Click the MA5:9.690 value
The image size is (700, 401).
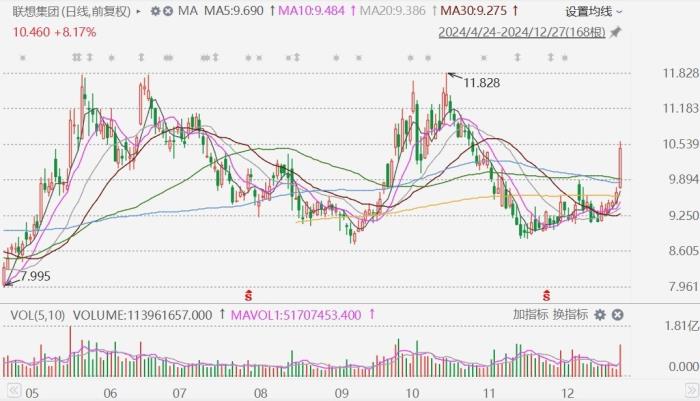click(x=233, y=11)
